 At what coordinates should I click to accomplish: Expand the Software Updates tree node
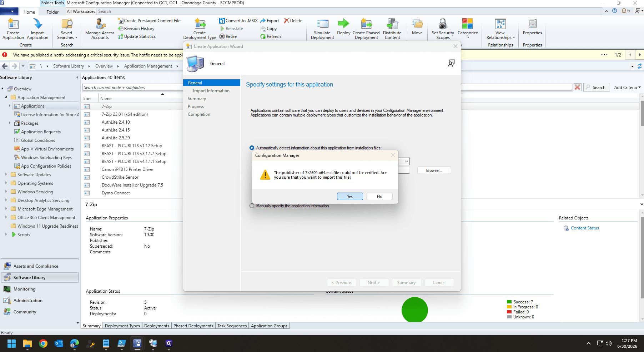click(6, 174)
